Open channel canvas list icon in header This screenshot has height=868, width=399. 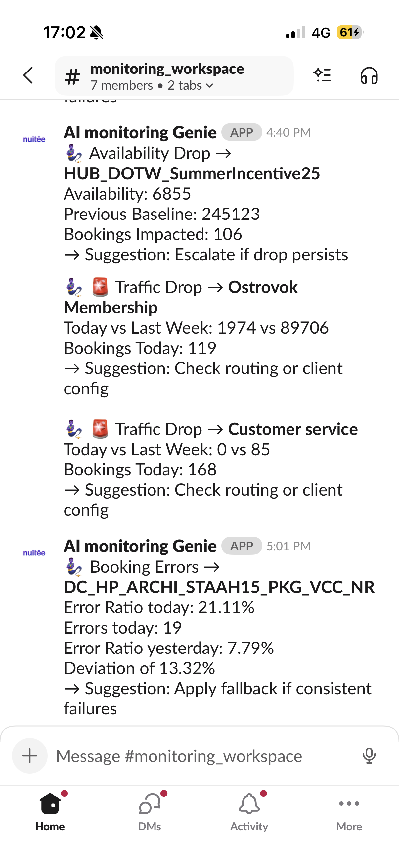point(323,75)
